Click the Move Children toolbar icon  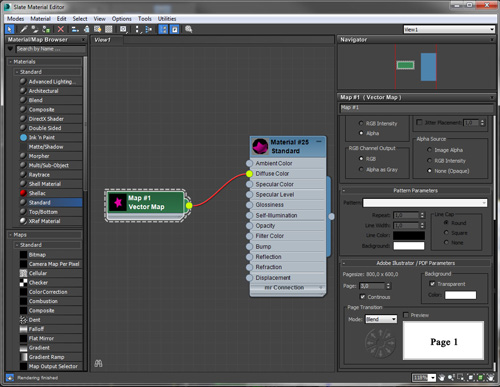pos(75,29)
